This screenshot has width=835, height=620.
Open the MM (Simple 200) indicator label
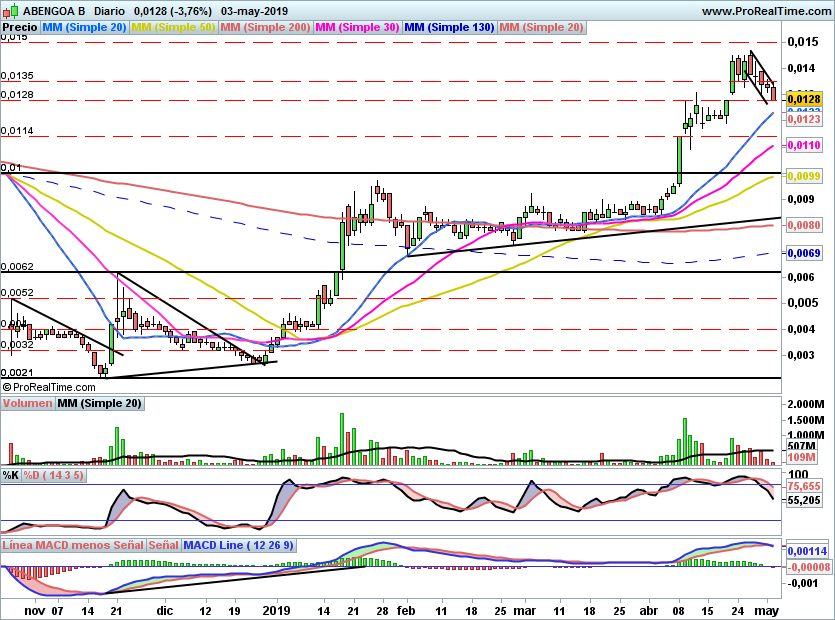pos(265,27)
